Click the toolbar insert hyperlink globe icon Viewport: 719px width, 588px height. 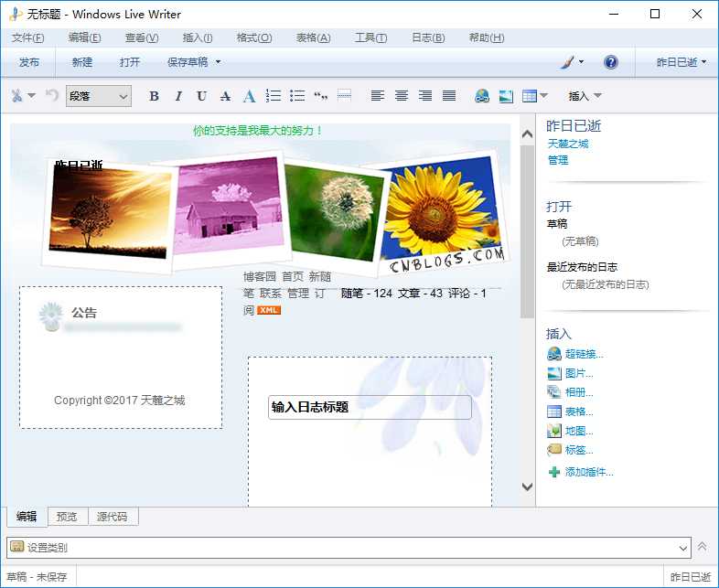tap(482, 96)
